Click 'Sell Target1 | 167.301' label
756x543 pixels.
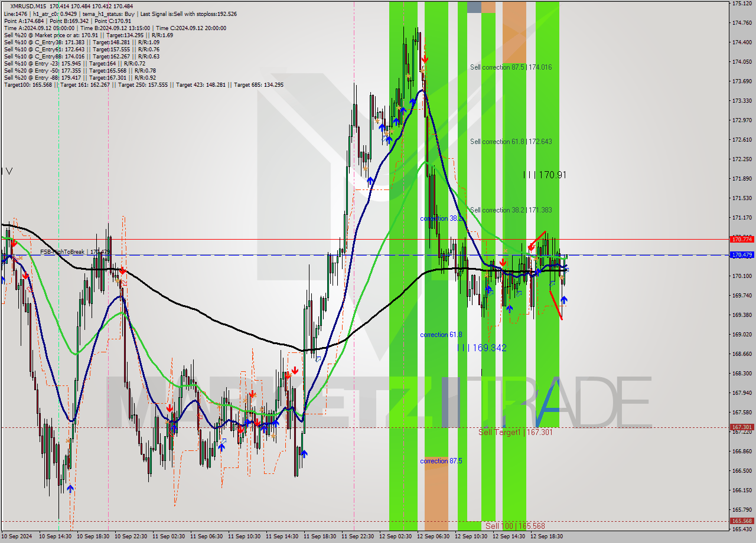click(515, 433)
